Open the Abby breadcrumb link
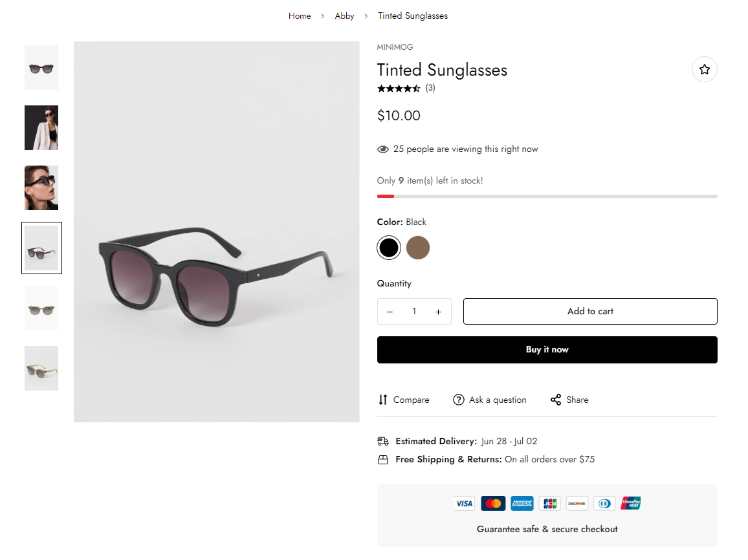The height and width of the screenshot is (560, 748). [x=344, y=16]
